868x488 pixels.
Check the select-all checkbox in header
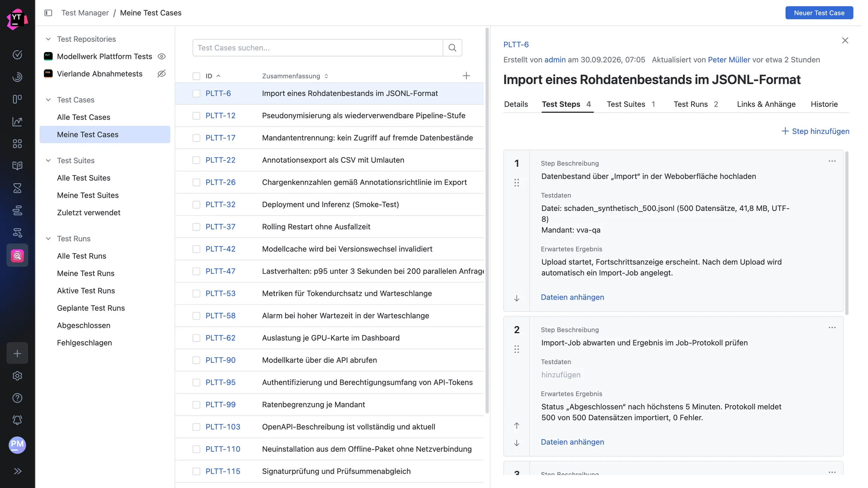(x=196, y=76)
